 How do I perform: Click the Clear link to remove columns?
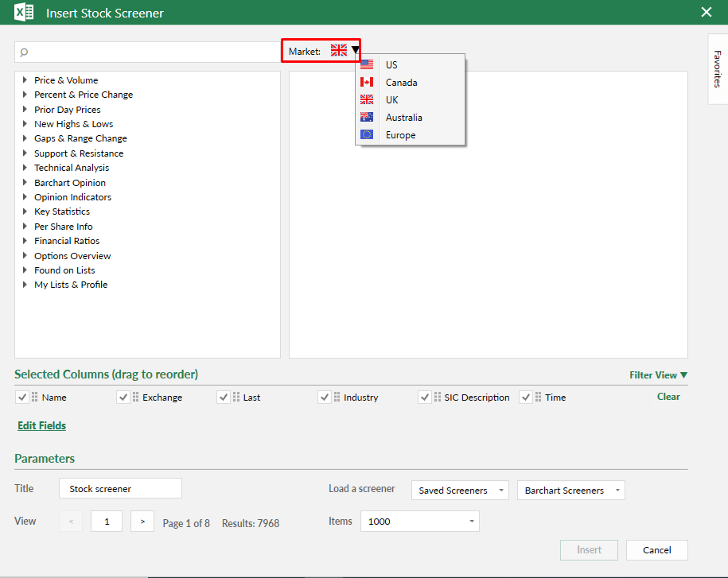(668, 396)
